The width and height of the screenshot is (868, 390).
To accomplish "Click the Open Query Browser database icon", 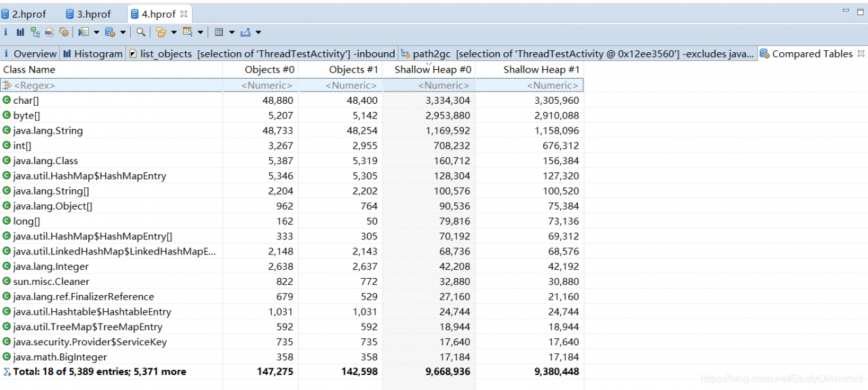I will (110, 32).
